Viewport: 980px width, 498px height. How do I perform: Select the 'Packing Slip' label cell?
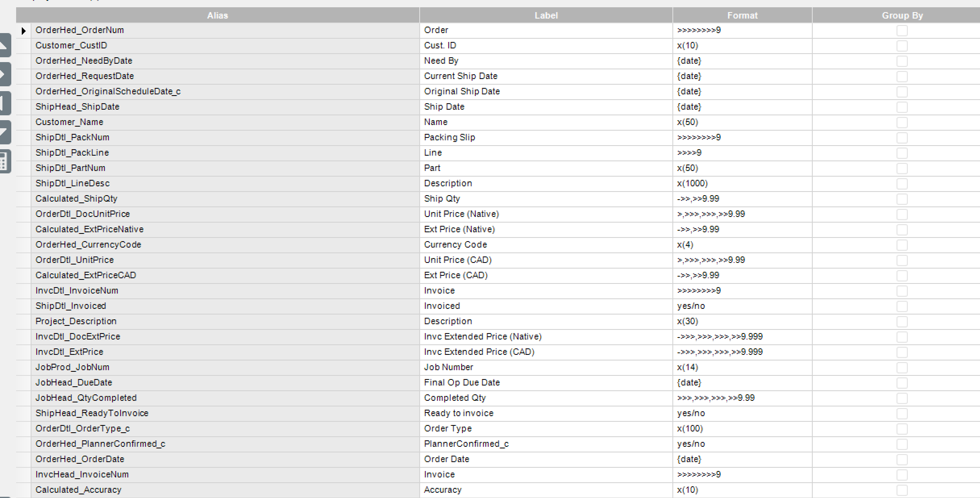click(546, 138)
